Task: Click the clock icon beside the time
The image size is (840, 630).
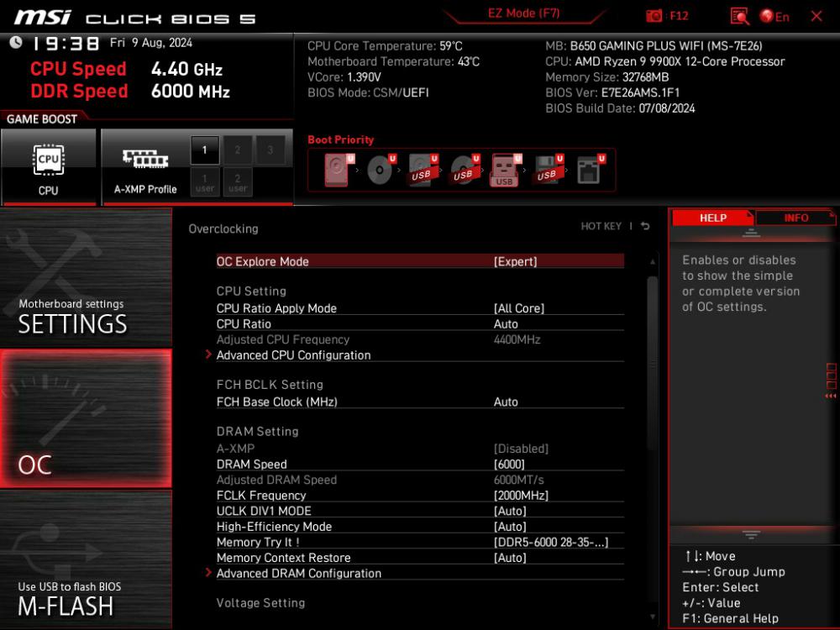Action: pyautogui.click(x=15, y=42)
